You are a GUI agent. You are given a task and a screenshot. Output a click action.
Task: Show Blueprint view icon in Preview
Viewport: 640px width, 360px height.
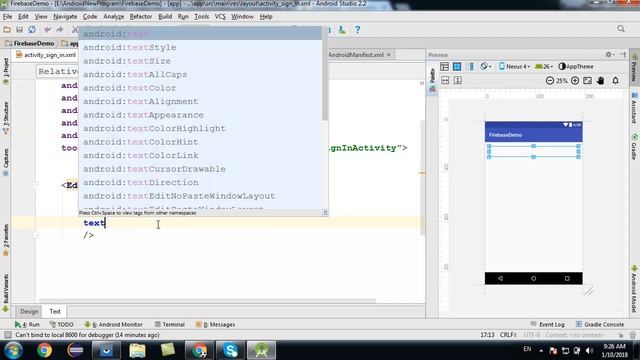pos(457,67)
